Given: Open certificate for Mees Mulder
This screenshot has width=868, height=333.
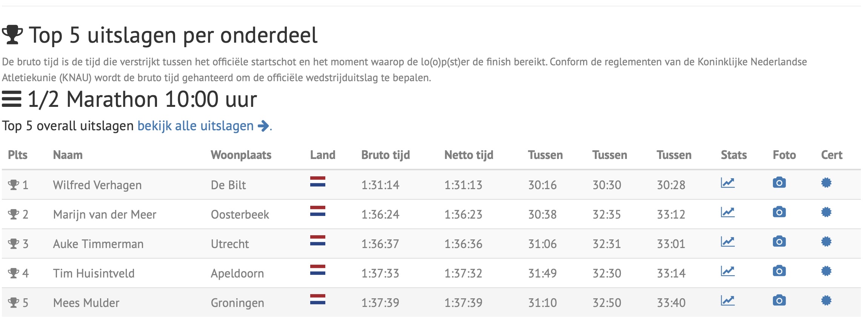Looking at the screenshot, I should 826,301.
